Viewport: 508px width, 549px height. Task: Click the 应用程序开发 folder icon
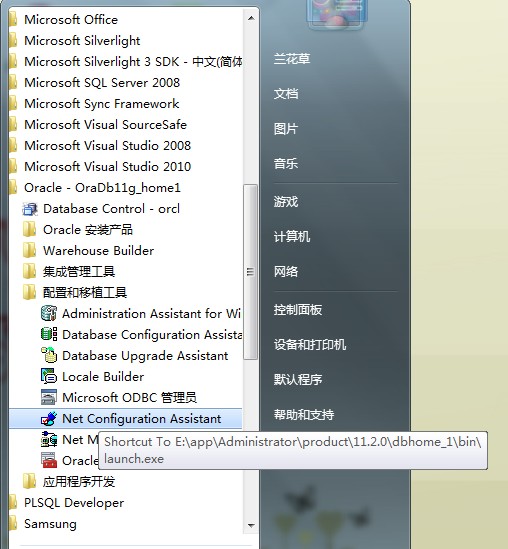(29, 481)
